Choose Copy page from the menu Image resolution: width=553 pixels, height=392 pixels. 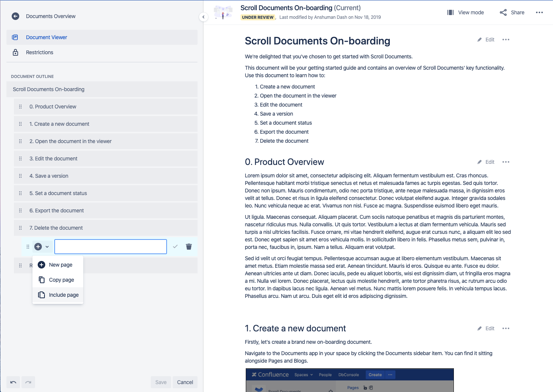[x=61, y=280]
